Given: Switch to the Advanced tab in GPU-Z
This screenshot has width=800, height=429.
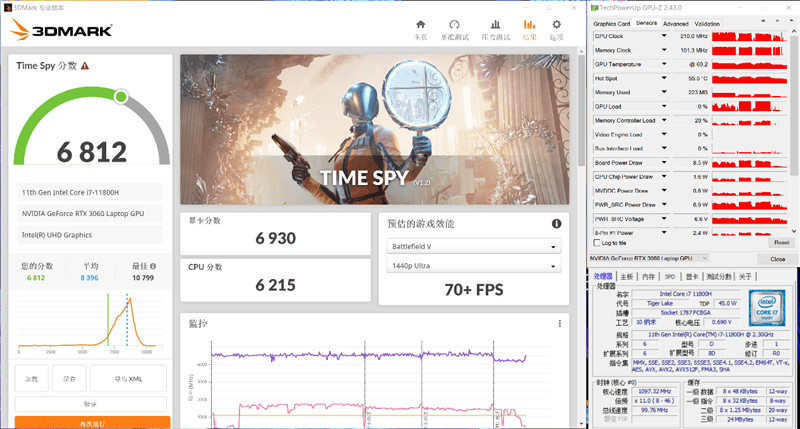Looking at the screenshot, I should (676, 23).
